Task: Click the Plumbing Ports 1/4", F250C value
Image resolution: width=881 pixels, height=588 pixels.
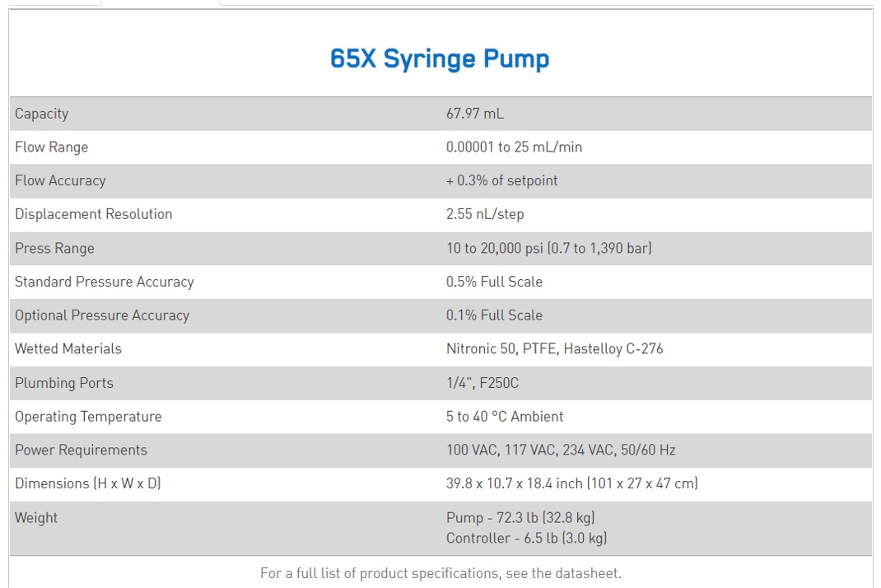Action: click(x=482, y=383)
